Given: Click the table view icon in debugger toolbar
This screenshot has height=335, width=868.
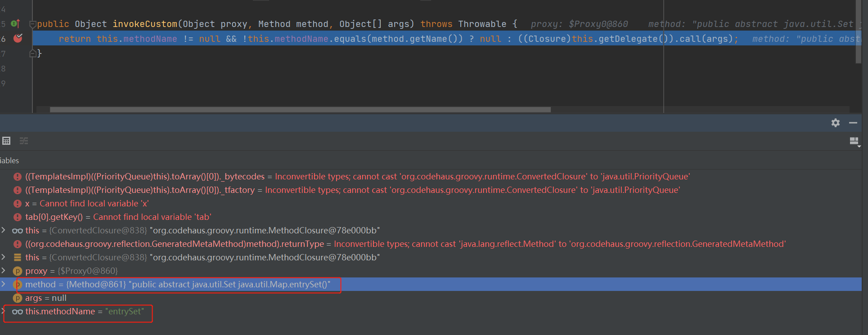Looking at the screenshot, I should point(6,141).
